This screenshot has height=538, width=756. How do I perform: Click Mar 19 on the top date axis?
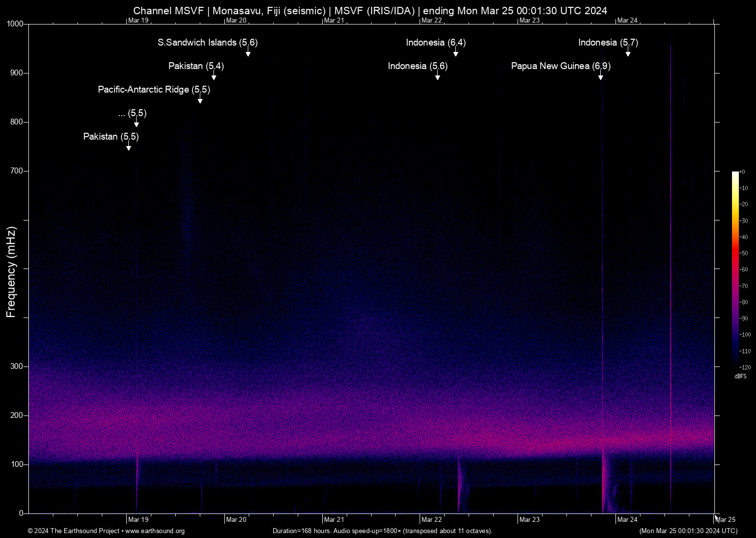138,21
